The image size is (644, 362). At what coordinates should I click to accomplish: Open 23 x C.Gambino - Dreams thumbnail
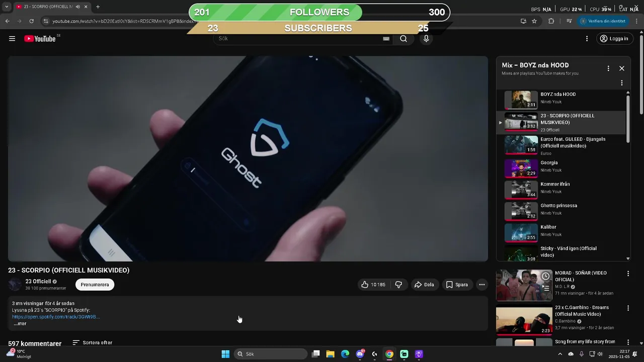click(524, 320)
